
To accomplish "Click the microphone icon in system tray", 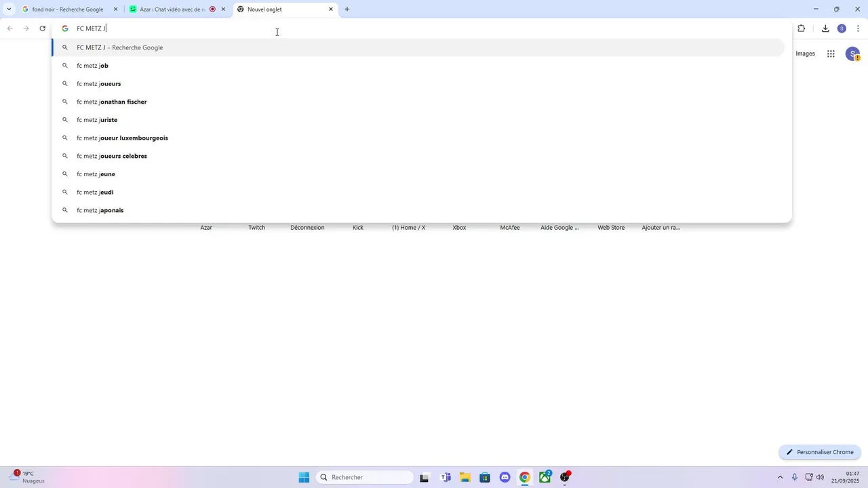I will pos(795,477).
